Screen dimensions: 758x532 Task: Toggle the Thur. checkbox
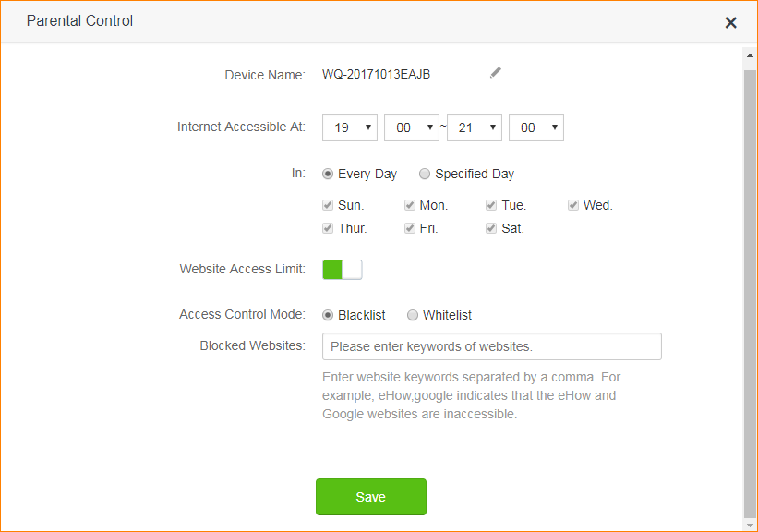[x=328, y=228]
